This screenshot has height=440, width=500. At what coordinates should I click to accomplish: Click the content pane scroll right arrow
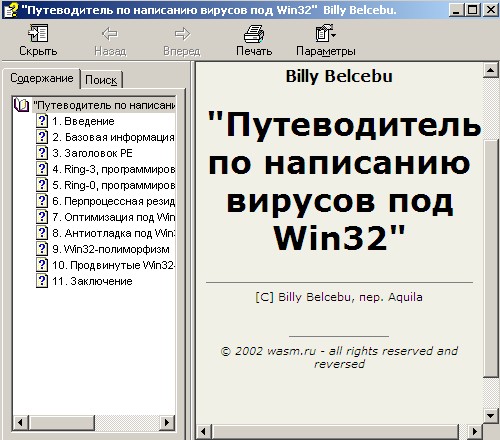pyautogui.click(x=475, y=432)
